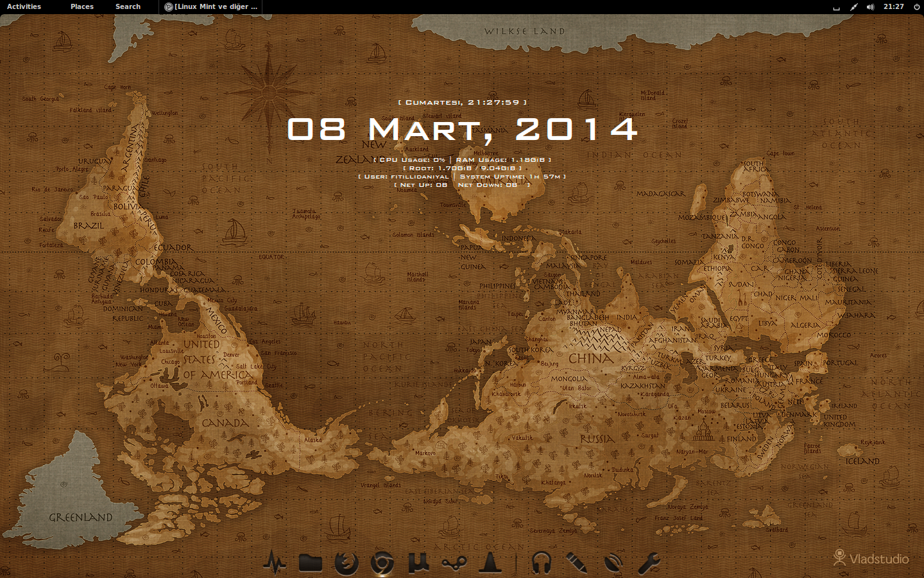The image size is (924, 578).
Task: Click the satellite dish icon in dock
Action: click(x=613, y=563)
